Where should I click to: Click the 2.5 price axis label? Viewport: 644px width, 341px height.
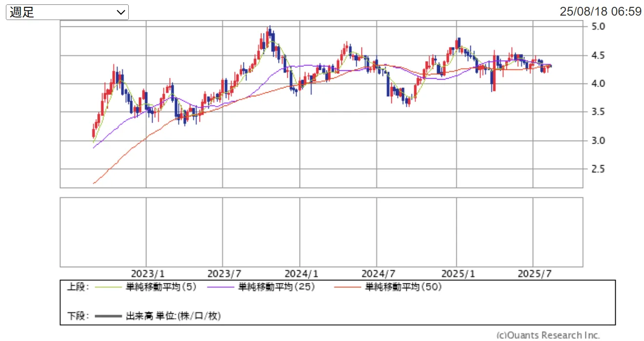[598, 169]
